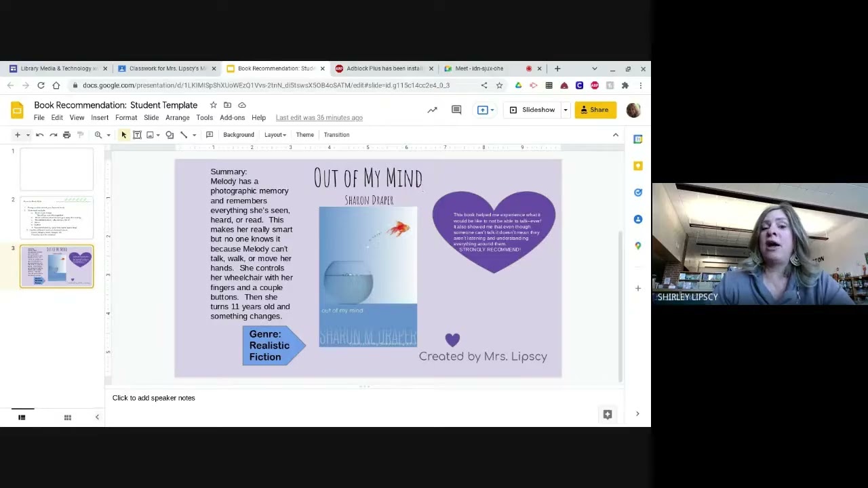The height and width of the screenshot is (488, 868).
Task: Open the Slide menu
Action: click(151, 118)
